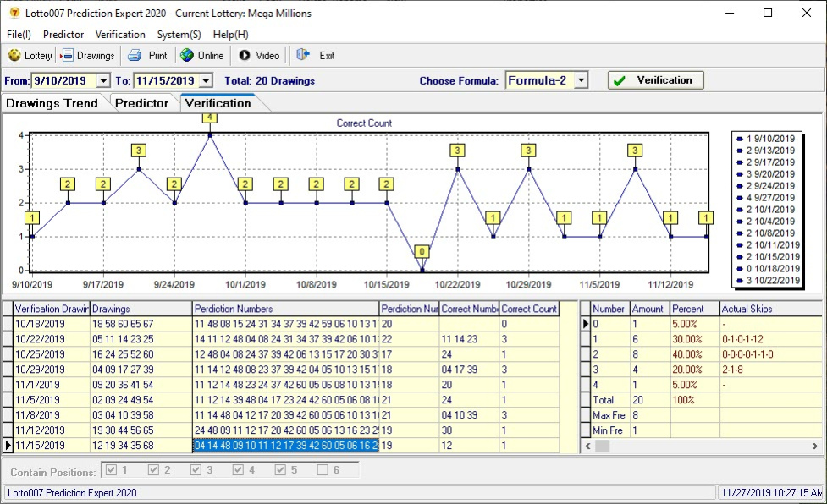Click the Correct Count column header
Screen dimensions: 827x504
click(x=529, y=309)
